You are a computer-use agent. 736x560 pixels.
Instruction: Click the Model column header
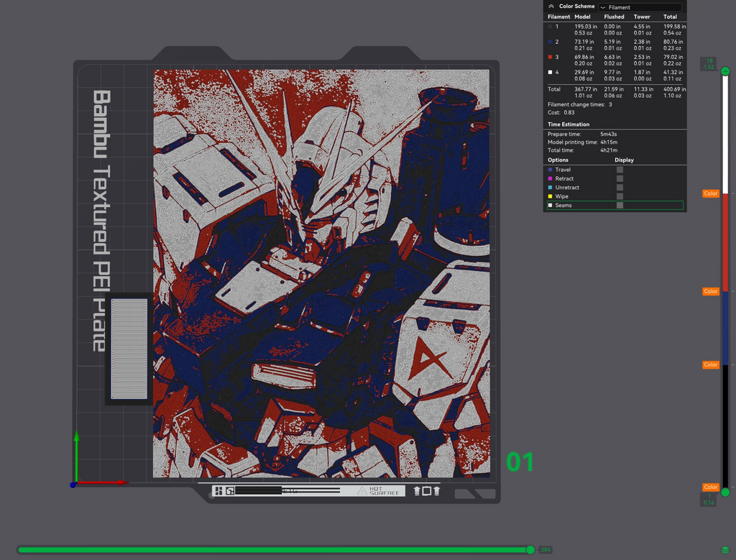pyautogui.click(x=582, y=17)
